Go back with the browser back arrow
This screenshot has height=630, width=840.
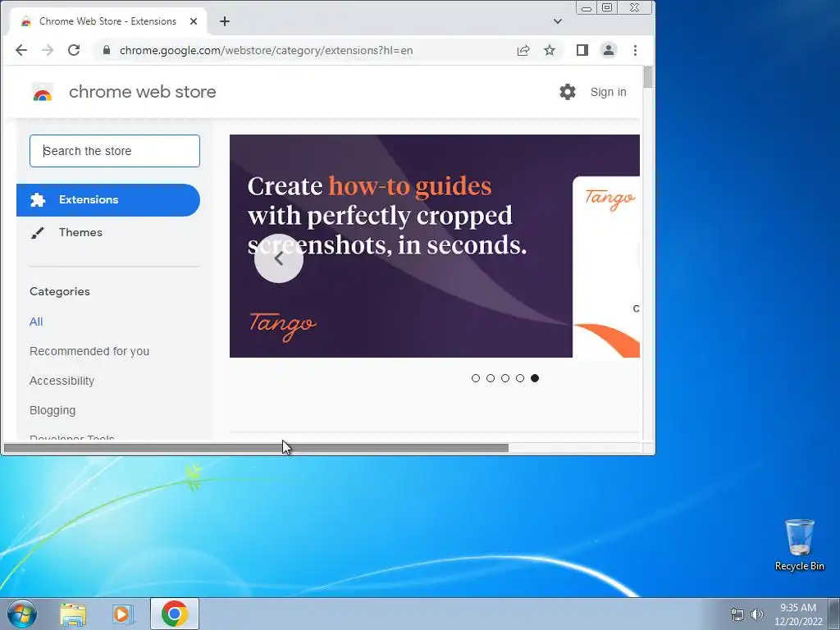pyautogui.click(x=21, y=50)
